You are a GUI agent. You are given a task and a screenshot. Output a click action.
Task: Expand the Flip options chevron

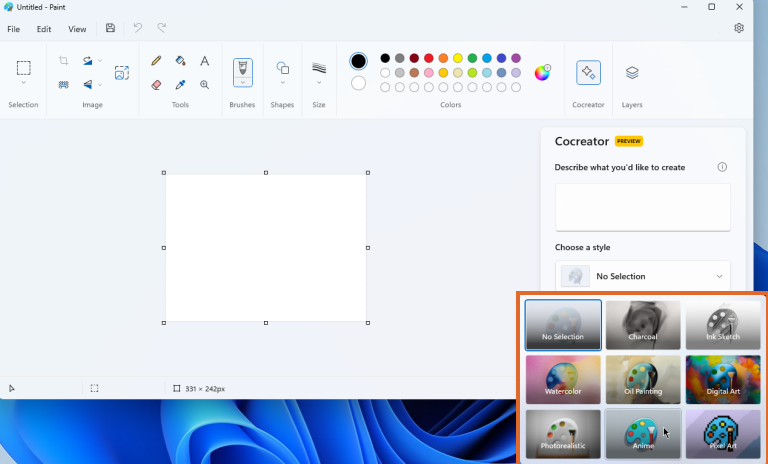tap(100, 84)
